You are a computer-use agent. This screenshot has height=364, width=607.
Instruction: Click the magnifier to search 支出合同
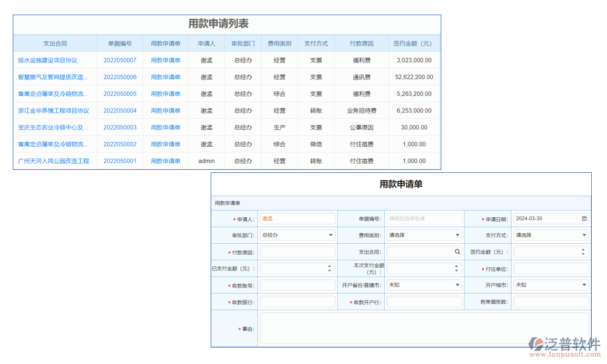pyautogui.click(x=458, y=251)
